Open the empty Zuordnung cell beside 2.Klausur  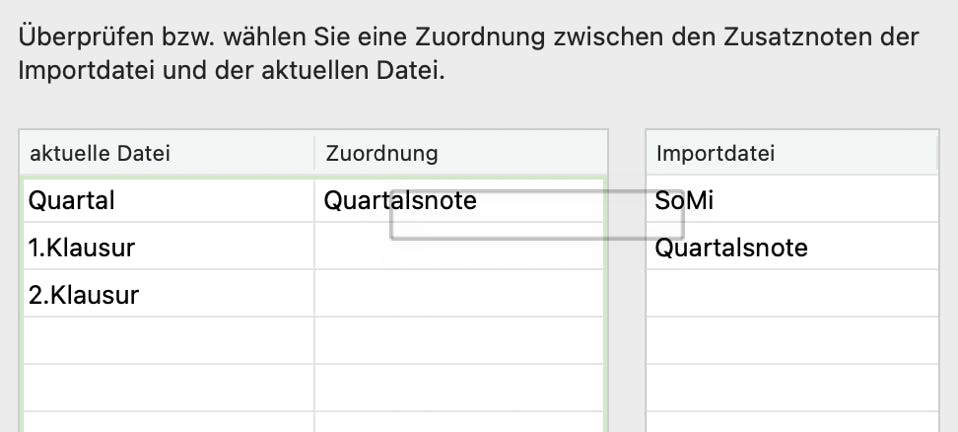coord(460,295)
